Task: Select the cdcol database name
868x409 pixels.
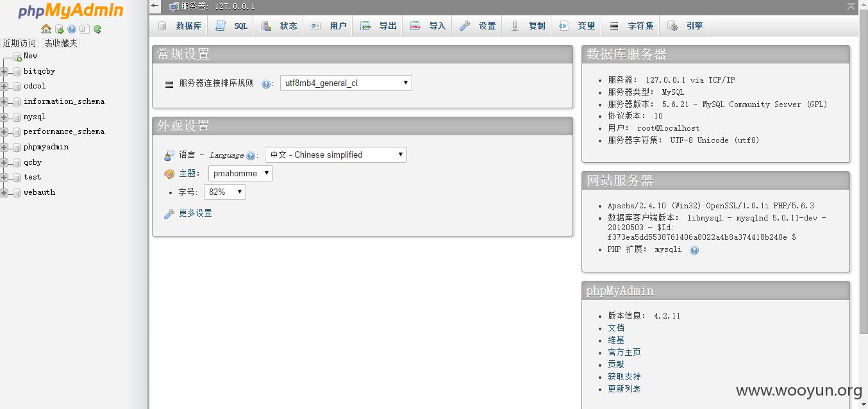Action: (x=35, y=86)
